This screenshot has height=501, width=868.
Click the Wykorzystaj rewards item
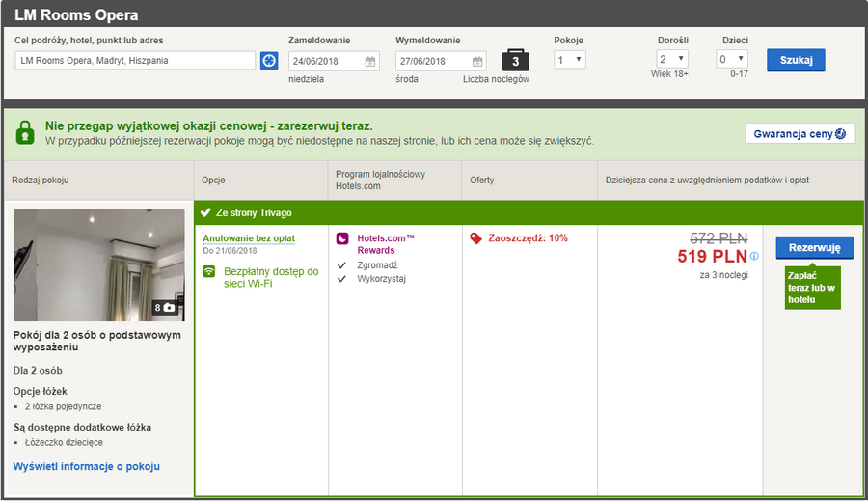coord(381,279)
